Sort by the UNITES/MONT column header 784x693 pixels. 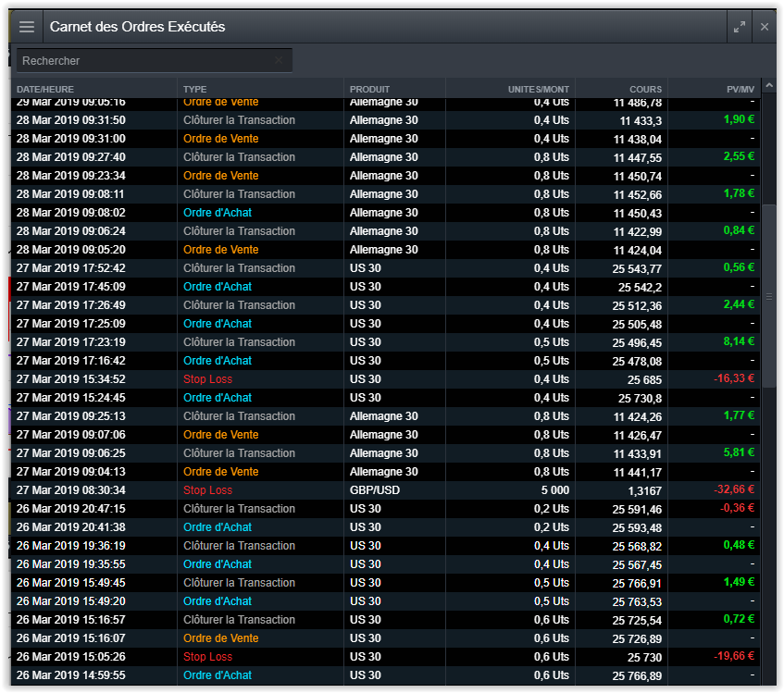pos(538,89)
